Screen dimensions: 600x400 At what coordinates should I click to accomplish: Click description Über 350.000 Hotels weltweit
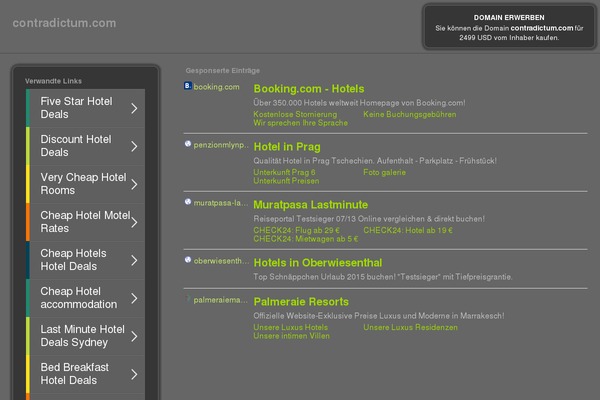[x=359, y=103]
